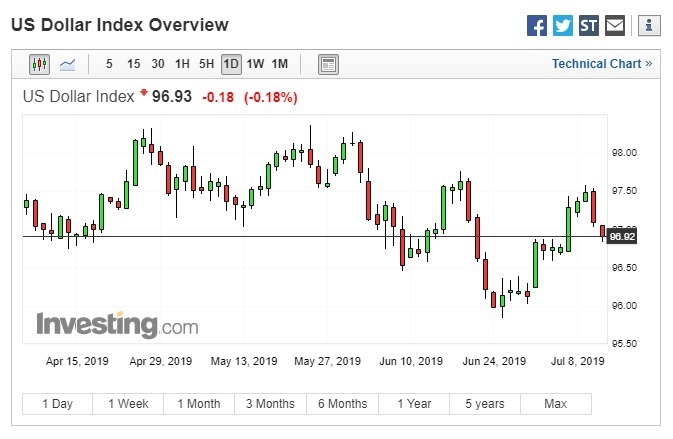Select the 1W interval
Viewport: 673px width, 439px height.
point(255,64)
